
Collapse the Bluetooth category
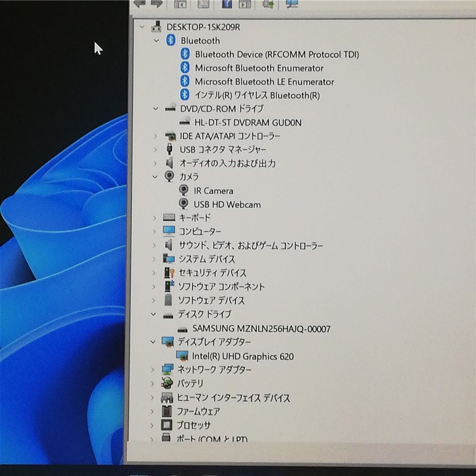[x=156, y=40]
